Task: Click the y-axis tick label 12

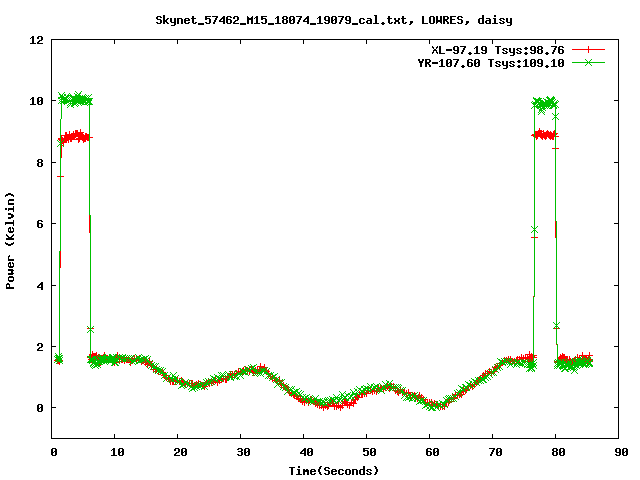Action: [x=36, y=40]
